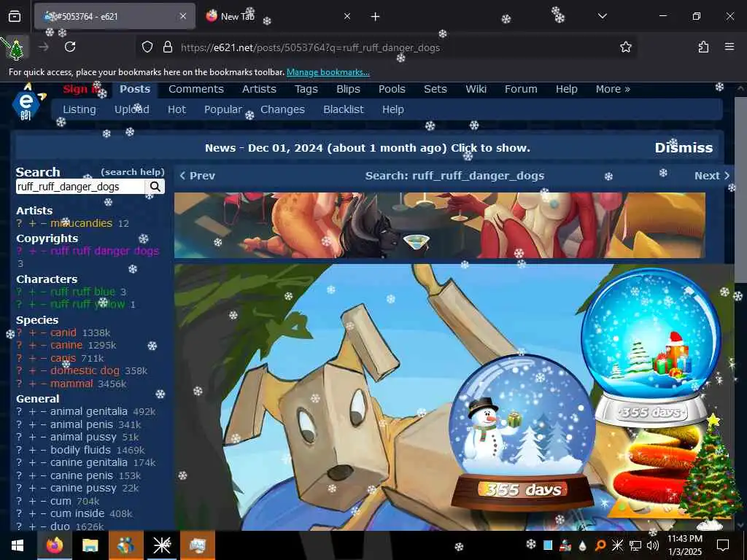Screen dimensions: 747x560
Task: Click the volume icon in the system tray
Action: (x=652, y=545)
